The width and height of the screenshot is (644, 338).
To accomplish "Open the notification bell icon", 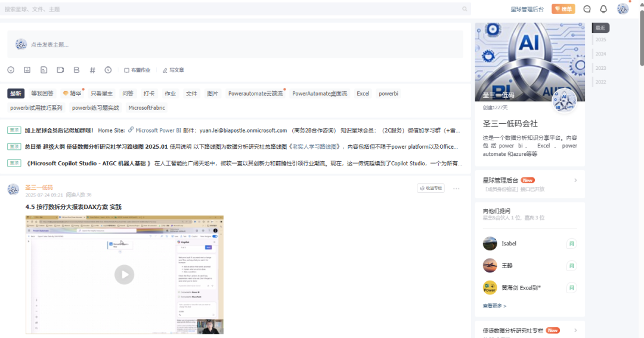I will coord(603,9).
